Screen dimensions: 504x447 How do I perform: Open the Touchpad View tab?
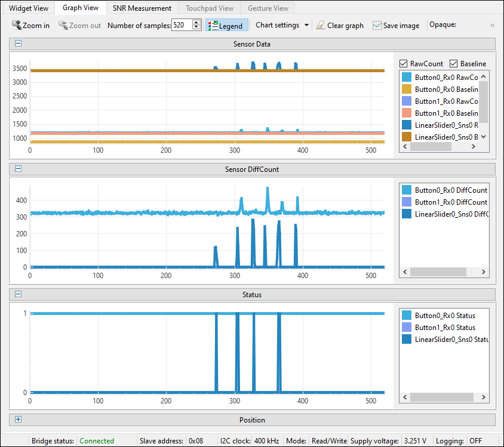(210, 8)
